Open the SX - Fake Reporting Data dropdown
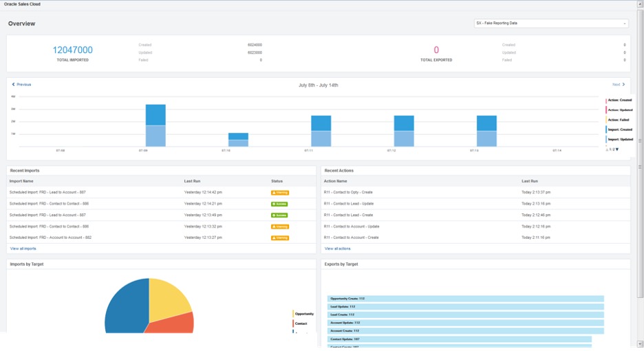 pos(550,23)
